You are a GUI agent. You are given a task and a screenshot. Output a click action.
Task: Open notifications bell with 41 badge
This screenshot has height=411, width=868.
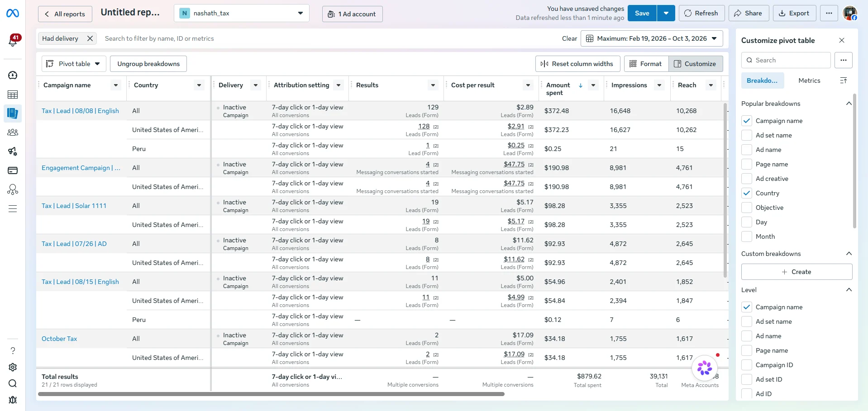[x=13, y=41]
